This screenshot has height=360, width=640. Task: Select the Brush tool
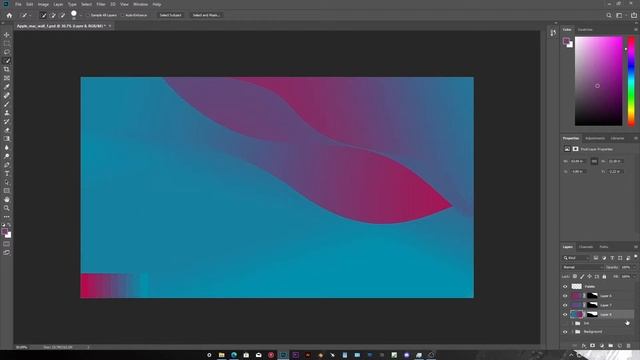click(7, 104)
